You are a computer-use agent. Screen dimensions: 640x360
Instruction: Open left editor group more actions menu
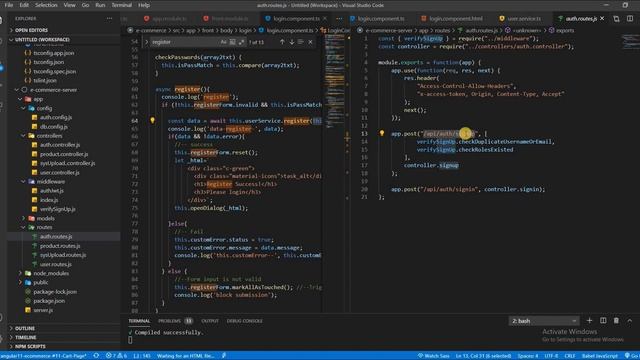[x=339, y=19]
